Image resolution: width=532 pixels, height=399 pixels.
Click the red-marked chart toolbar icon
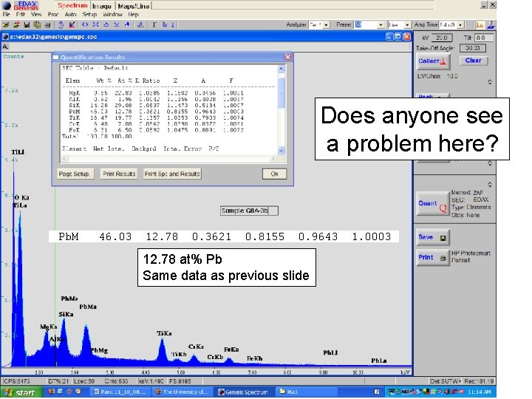(72, 25)
